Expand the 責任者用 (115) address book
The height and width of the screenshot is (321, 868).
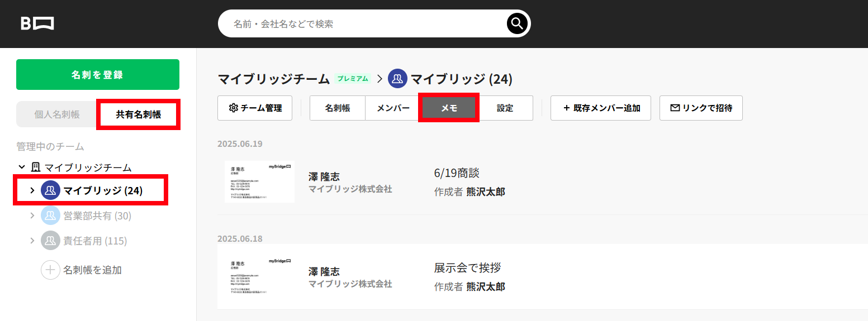[x=32, y=241]
